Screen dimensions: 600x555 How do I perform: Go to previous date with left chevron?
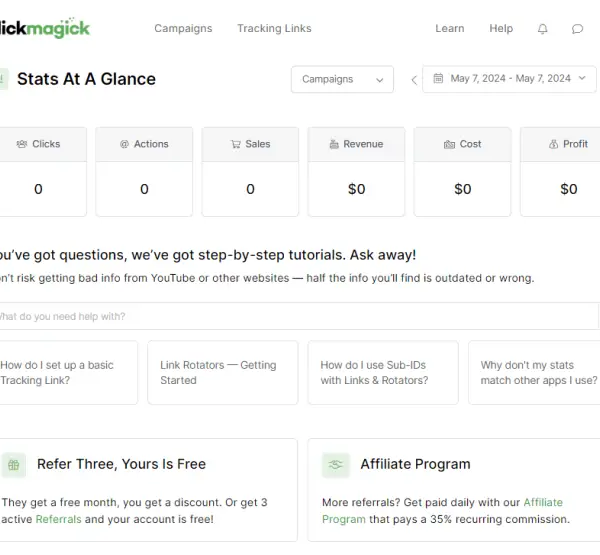[414, 80]
